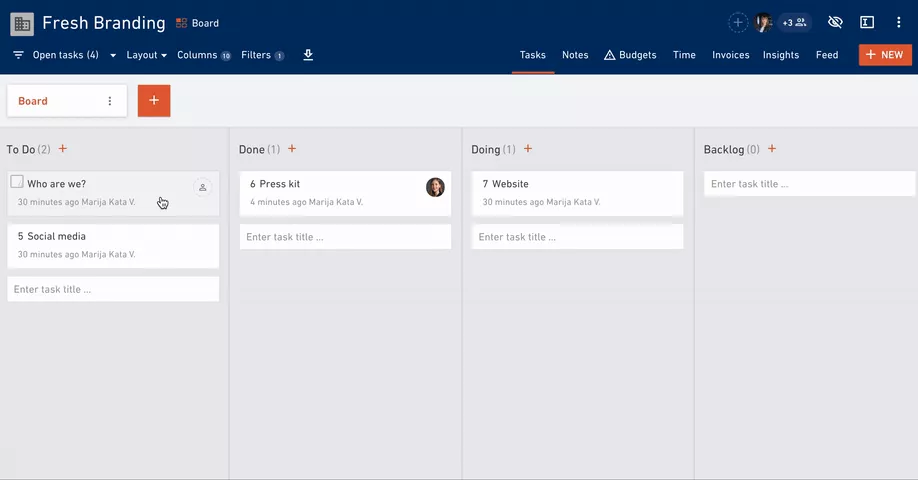Switch to the Budgets tab
Viewport: 918px width, 480px height.
tap(630, 55)
